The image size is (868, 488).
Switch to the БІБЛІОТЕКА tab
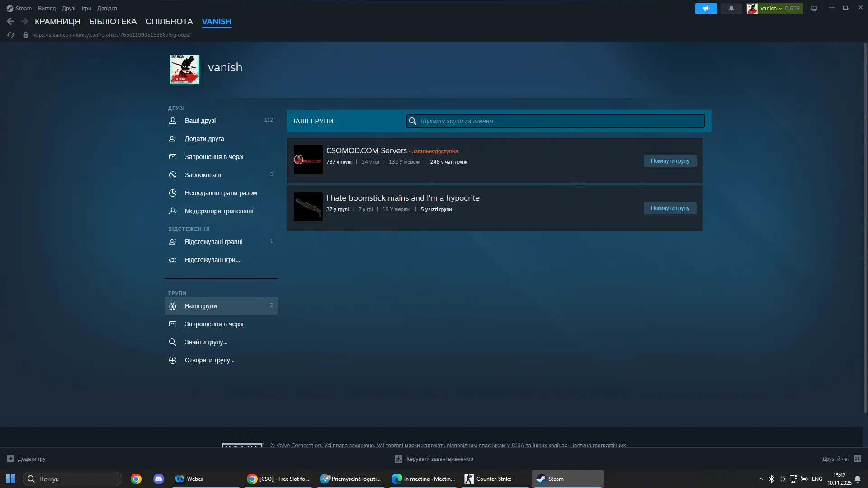point(113,22)
